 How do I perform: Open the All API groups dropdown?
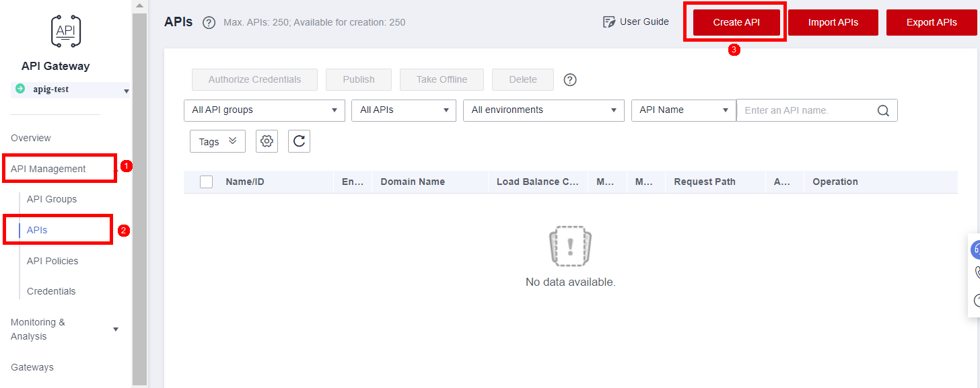pos(264,110)
